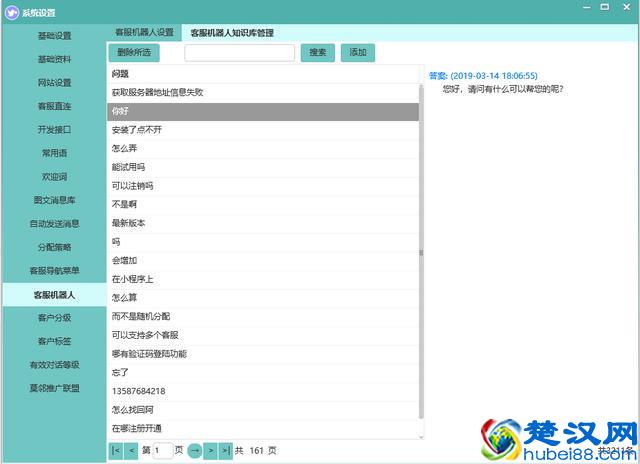The width and height of the screenshot is (640, 464).
Task: Open 欢迎词 in the sidebar
Action: pyautogui.click(x=54, y=177)
